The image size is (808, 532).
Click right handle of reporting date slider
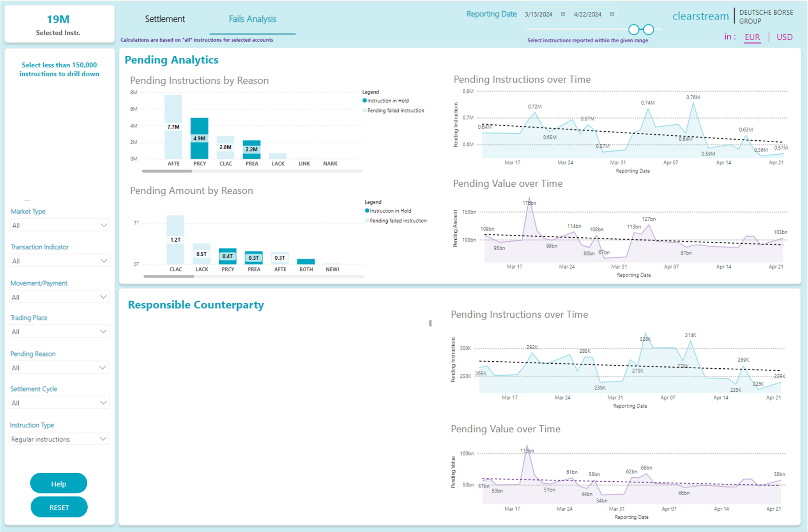coord(649,29)
